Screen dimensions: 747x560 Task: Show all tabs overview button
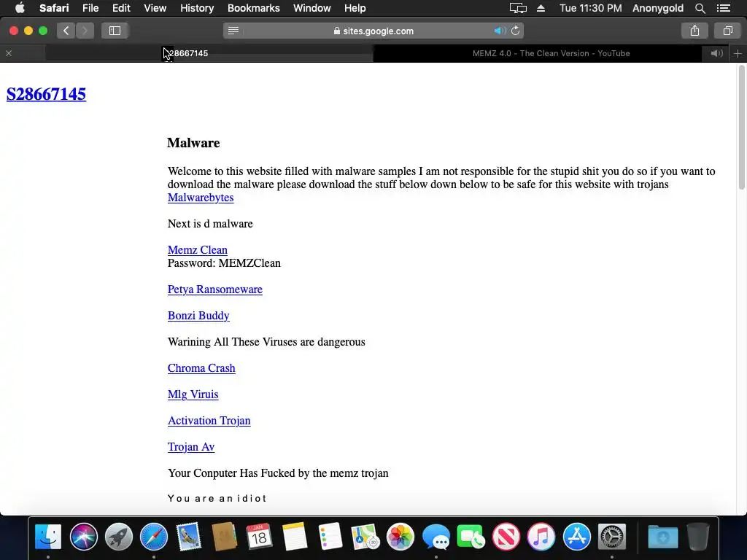click(x=727, y=31)
